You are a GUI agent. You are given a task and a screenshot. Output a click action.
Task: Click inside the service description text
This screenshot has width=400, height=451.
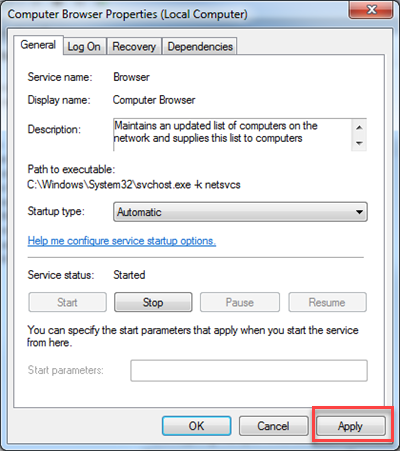coord(216,132)
